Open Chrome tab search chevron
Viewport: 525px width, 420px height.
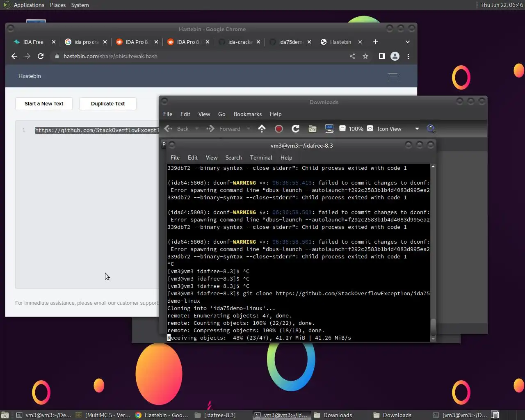407,42
